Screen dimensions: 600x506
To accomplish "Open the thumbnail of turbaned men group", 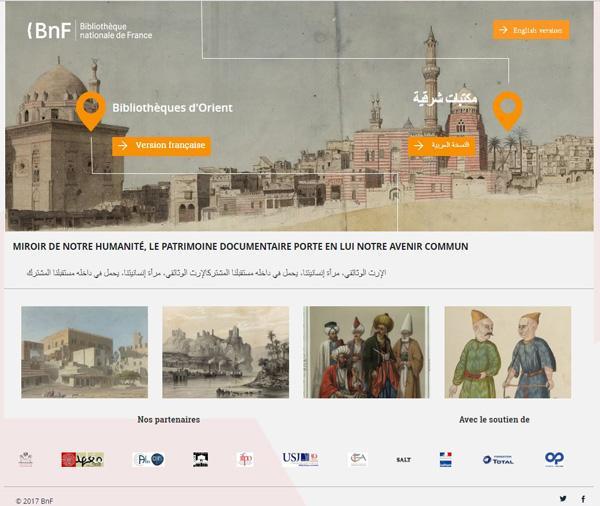I will click(366, 352).
